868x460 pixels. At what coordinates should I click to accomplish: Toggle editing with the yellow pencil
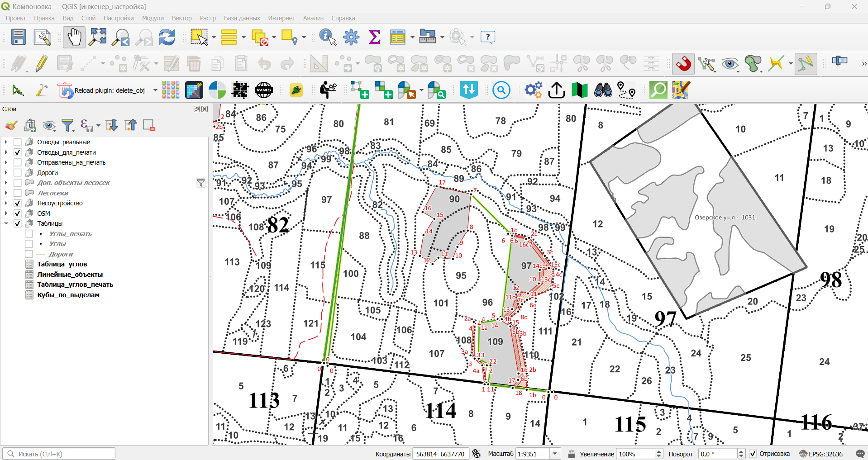(x=41, y=64)
